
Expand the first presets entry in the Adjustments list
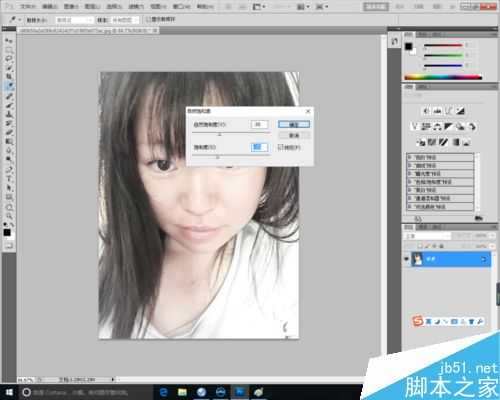440,157
